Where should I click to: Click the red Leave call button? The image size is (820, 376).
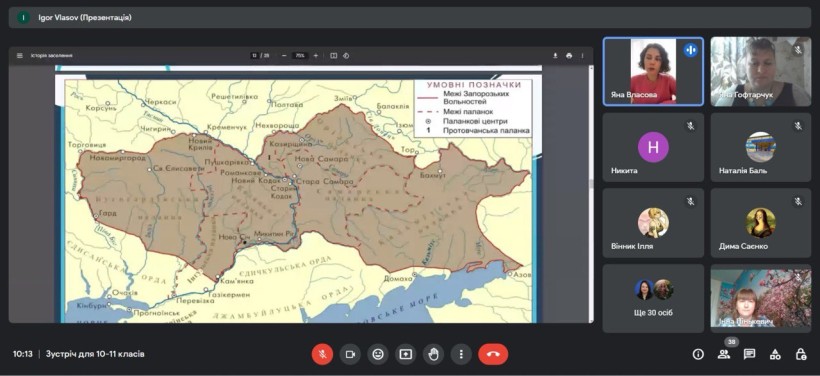pos(493,354)
